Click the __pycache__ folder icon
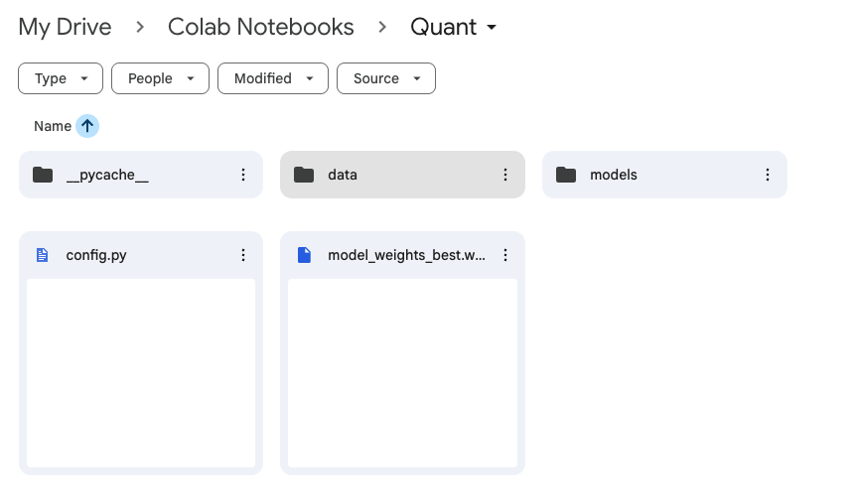 click(43, 175)
